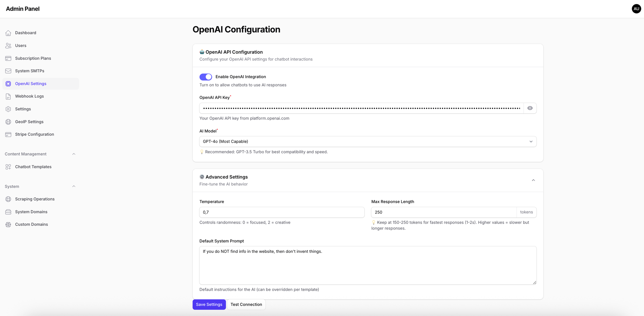The image size is (644, 316).
Task: Click the Save Settings button
Action: pyautogui.click(x=209, y=304)
